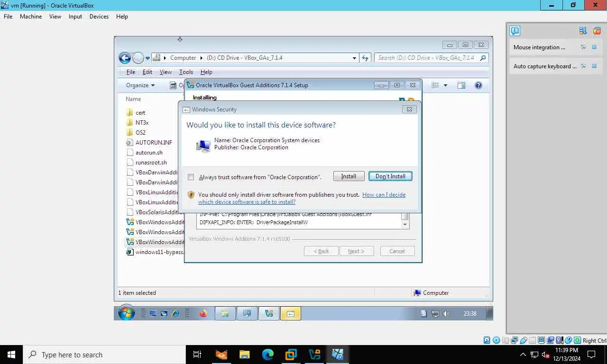The height and width of the screenshot is (364, 607).
Task: Click Cancel in Guest Additions Setup
Action: point(397,251)
